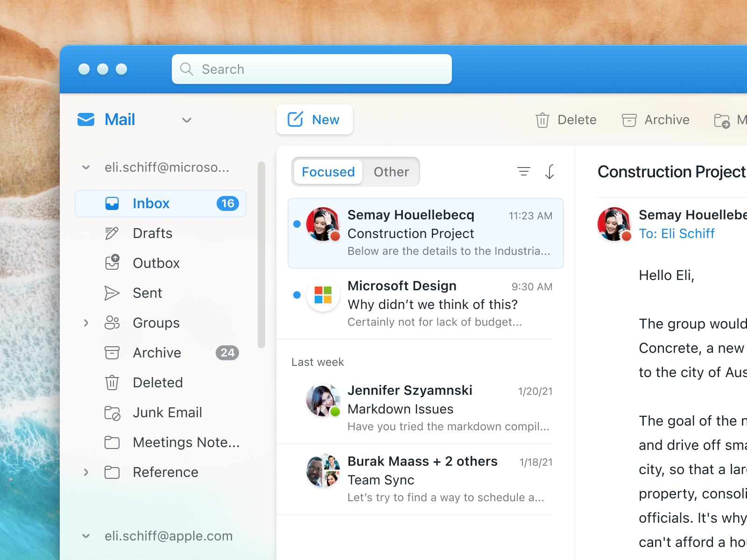Click Semay Houellebecq avatar in message list
The width and height of the screenshot is (747, 560).
pyautogui.click(x=323, y=224)
